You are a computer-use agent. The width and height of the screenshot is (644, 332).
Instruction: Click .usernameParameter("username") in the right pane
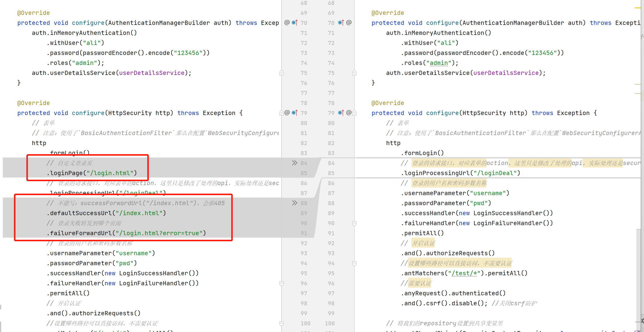pyautogui.click(x=455, y=193)
